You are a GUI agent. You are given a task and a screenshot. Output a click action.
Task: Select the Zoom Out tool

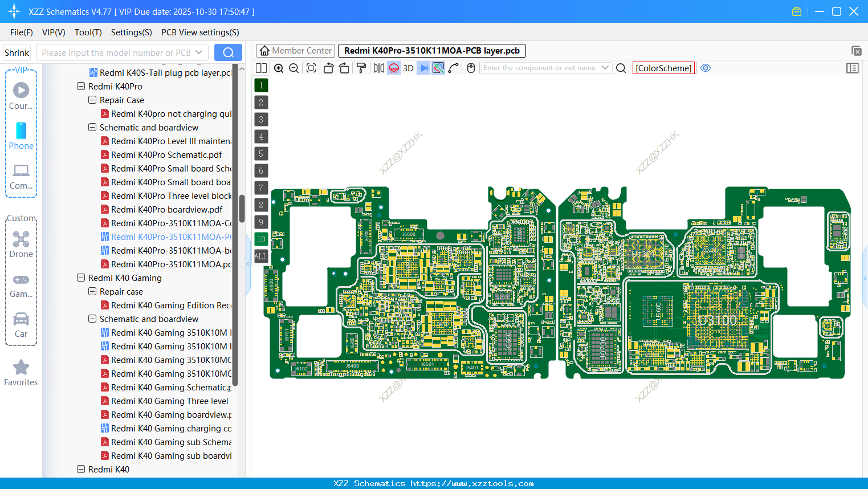click(x=293, y=68)
